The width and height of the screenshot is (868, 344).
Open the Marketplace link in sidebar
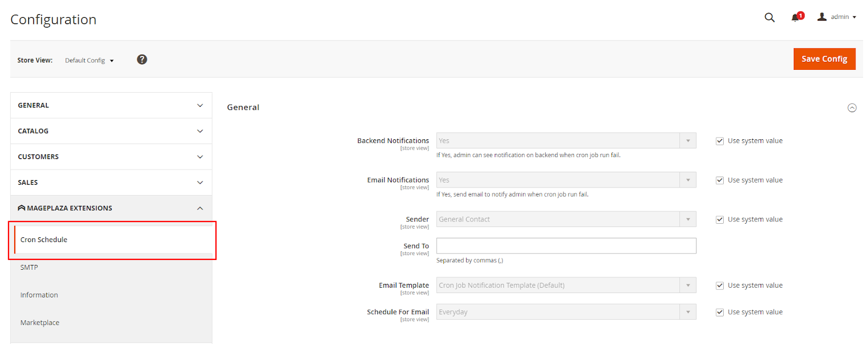pos(40,322)
